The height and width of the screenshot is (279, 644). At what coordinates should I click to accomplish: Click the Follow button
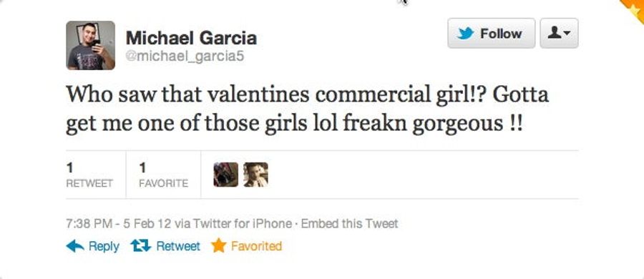pos(491,34)
